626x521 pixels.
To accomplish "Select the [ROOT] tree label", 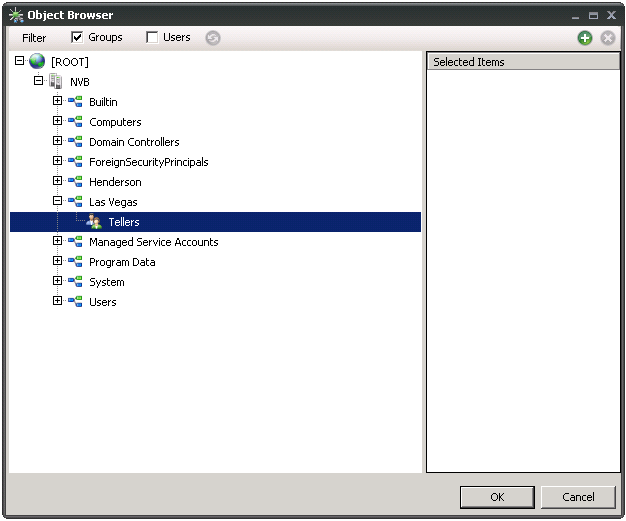I will (70, 62).
